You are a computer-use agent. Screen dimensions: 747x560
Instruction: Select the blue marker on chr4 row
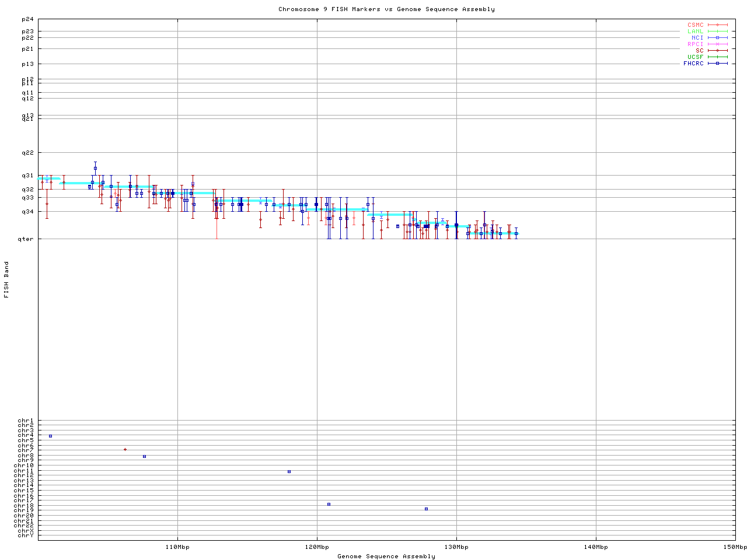[x=51, y=436]
